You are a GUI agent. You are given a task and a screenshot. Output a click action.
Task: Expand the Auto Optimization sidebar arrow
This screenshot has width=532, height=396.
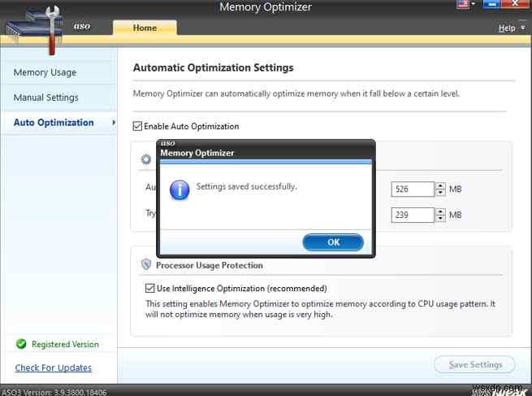tap(113, 123)
